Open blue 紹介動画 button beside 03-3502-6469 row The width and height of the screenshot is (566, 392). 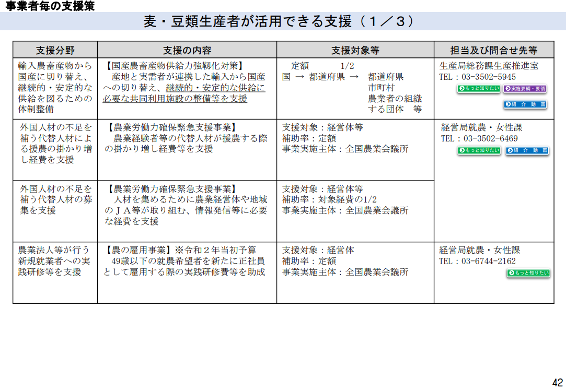[x=527, y=150]
